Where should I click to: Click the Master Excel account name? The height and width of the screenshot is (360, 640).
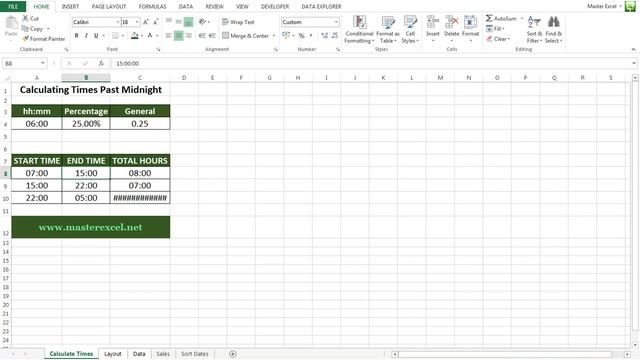pyautogui.click(x=602, y=6)
